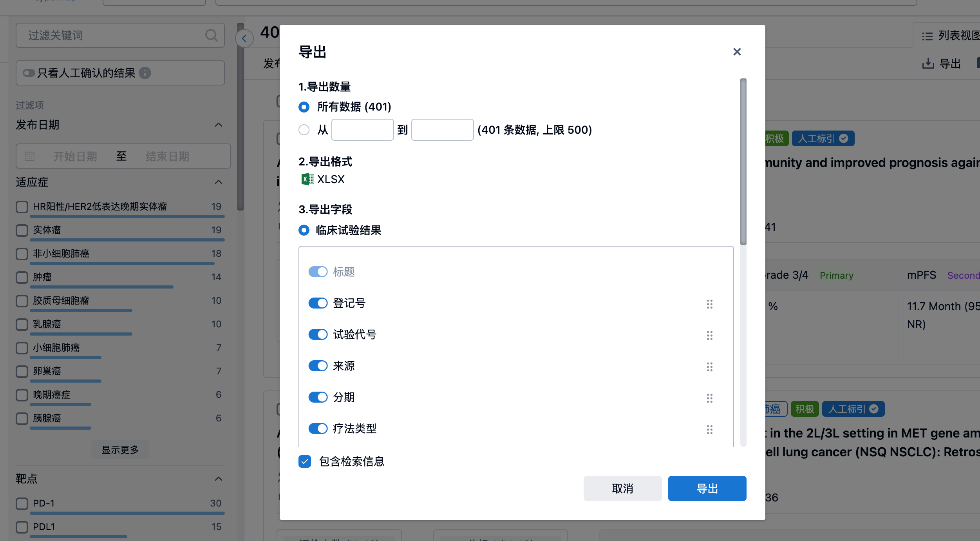Screen dimensions: 980x541
Task: Click drag handle for 登记号 field
Action: tap(709, 304)
